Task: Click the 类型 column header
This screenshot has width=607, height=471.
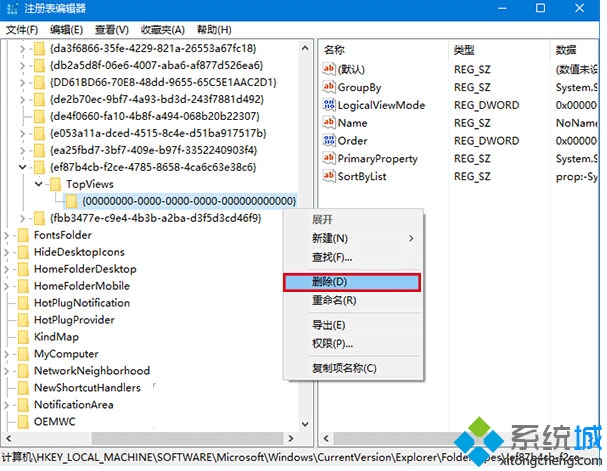Action: click(x=464, y=50)
